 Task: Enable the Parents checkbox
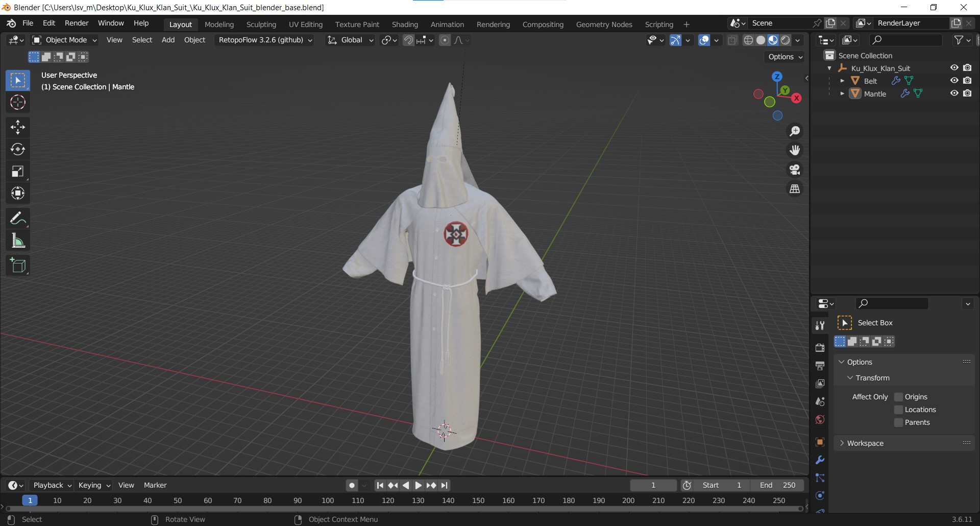[x=899, y=422]
